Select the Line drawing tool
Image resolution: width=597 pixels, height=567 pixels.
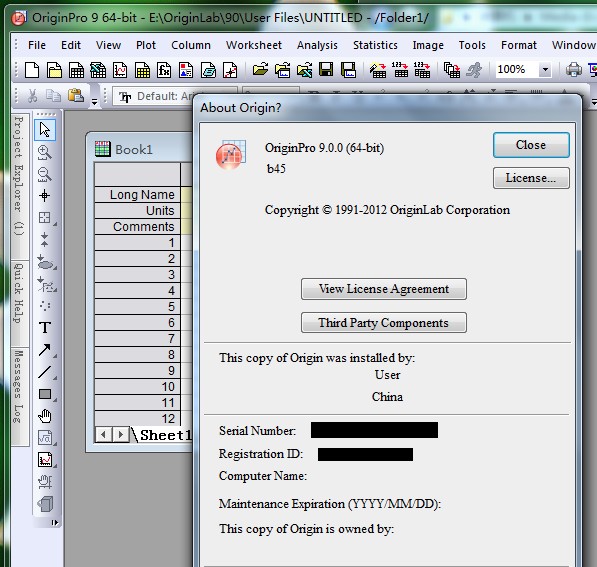coord(45,372)
